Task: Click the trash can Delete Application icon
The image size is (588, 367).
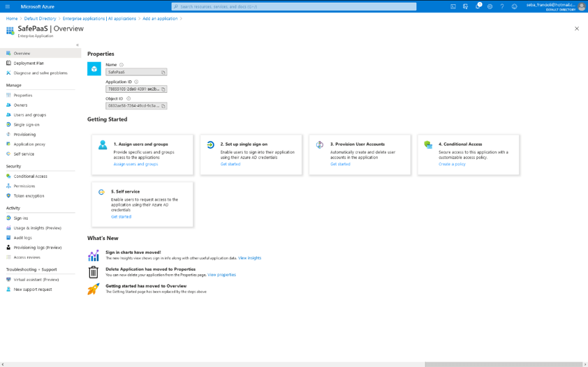Action: 94,272
